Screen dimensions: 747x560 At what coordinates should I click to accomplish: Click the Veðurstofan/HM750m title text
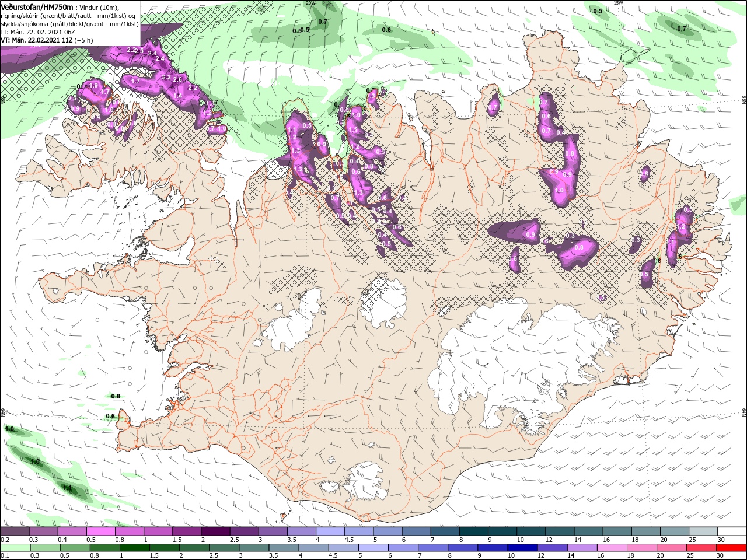click(x=37, y=6)
